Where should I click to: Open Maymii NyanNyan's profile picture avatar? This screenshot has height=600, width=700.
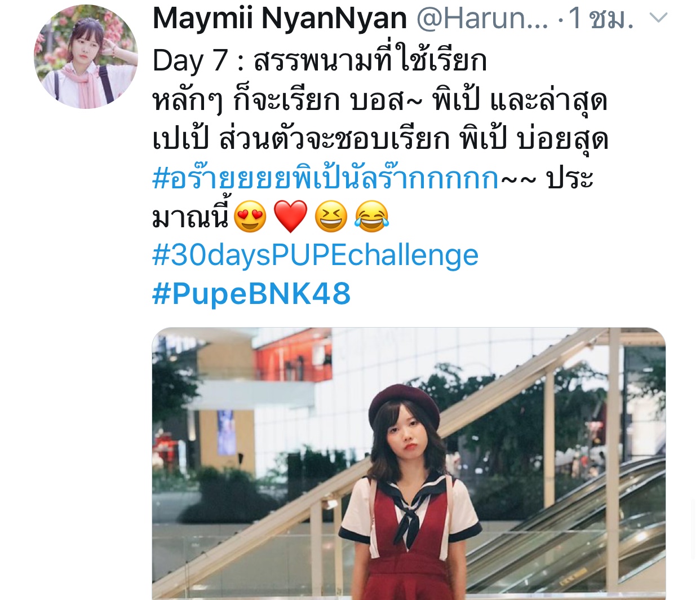tap(86, 56)
